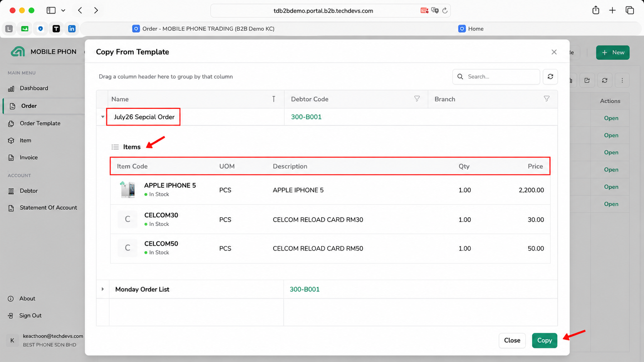Switch to Order - MOBILE PHONE TRADING tab
The height and width of the screenshot is (362, 644).
coord(203,29)
